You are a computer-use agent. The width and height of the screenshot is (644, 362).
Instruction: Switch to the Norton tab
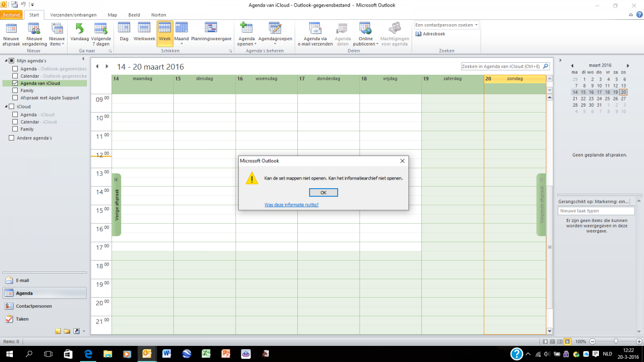click(158, 15)
